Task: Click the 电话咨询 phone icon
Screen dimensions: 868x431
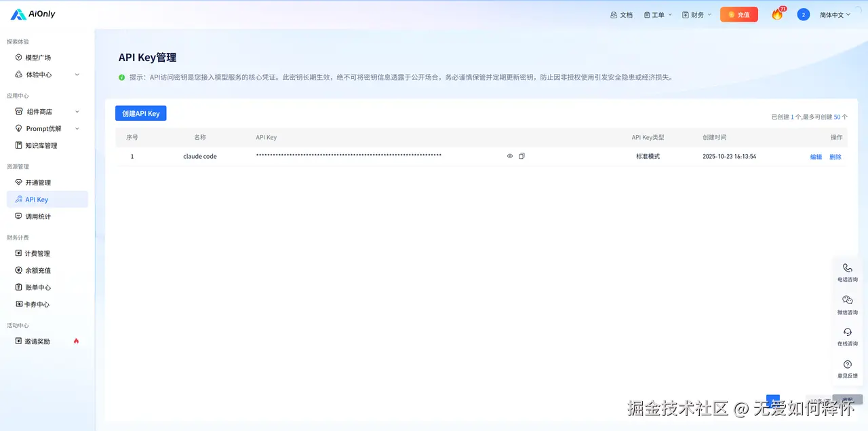Action: coord(848,268)
